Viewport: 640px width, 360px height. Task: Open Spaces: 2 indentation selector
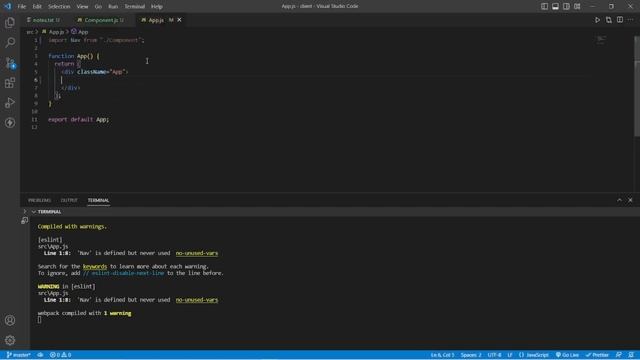[x=471, y=355]
